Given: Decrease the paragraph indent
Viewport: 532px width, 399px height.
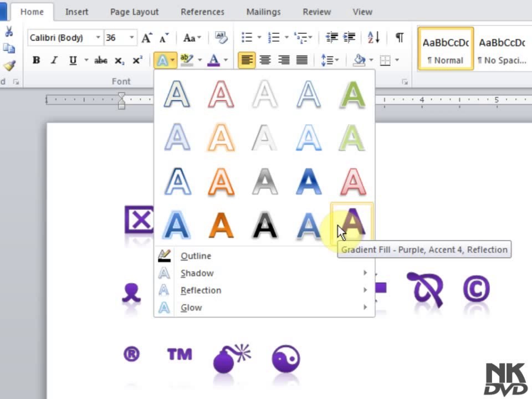Looking at the screenshot, I should coord(331,37).
